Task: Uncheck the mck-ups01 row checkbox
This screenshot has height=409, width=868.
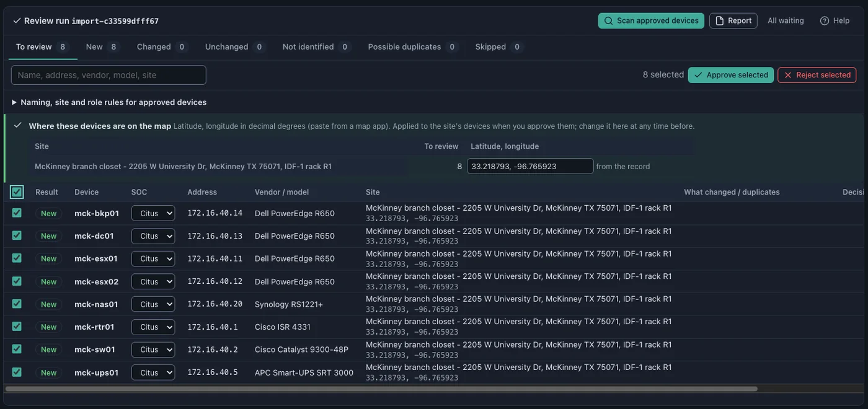Action: (x=17, y=372)
